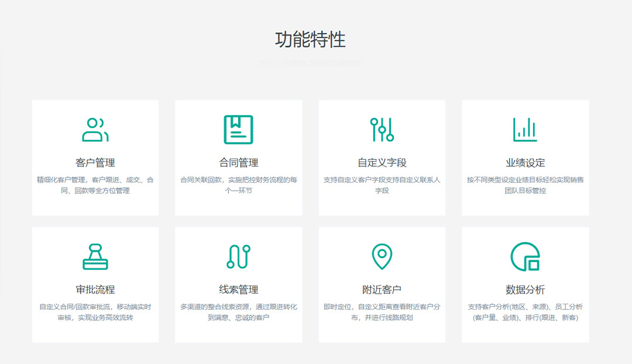Open the 附近客户 heading
The width and height of the screenshot is (632, 364).
(382, 290)
